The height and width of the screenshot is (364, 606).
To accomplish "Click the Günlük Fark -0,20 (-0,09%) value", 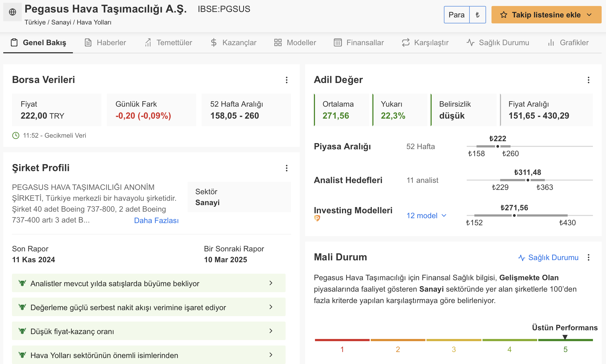I will tap(143, 116).
